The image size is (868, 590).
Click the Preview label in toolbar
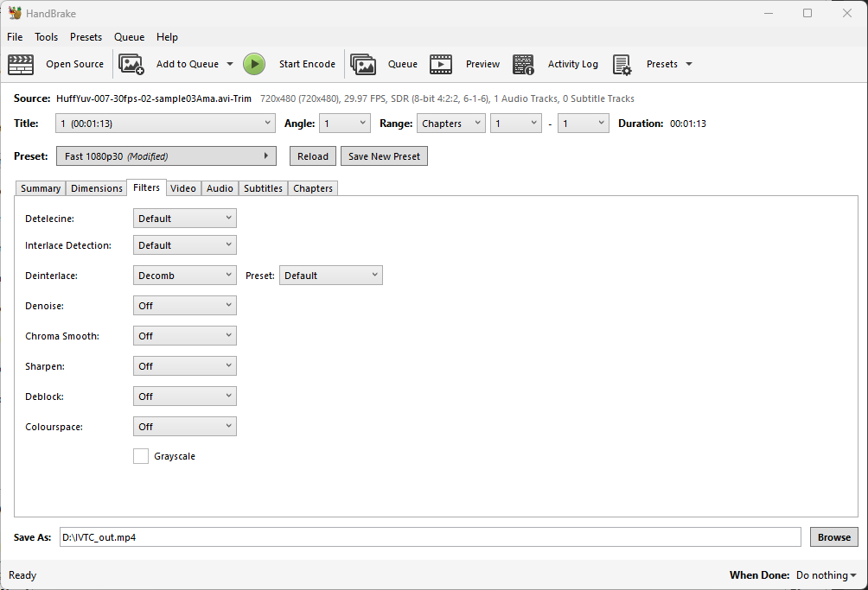[x=482, y=64]
